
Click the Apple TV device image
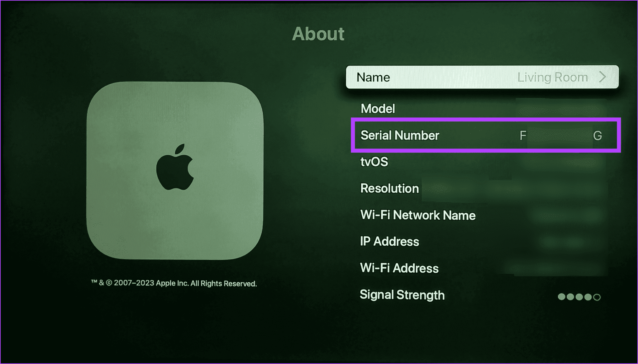(175, 170)
